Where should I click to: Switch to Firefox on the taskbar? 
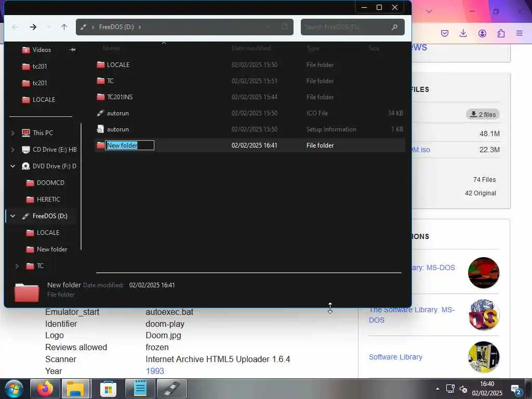click(46, 389)
